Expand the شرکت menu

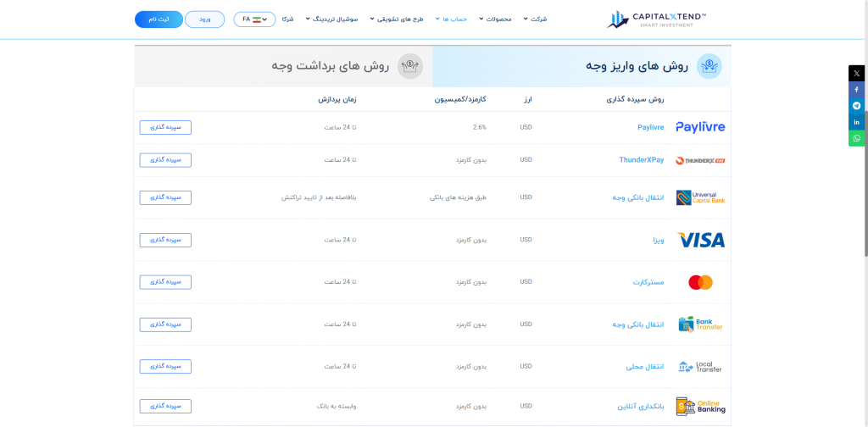click(535, 19)
